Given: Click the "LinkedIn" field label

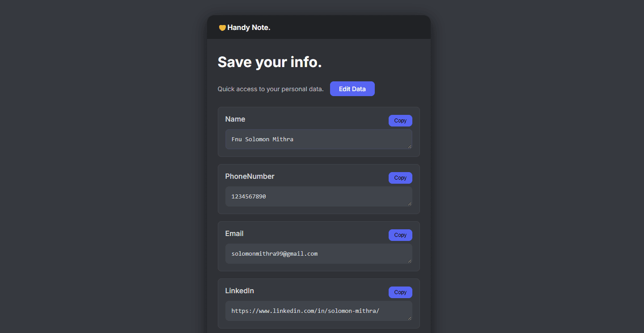Looking at the screenshot, I should tap(240, 291).
